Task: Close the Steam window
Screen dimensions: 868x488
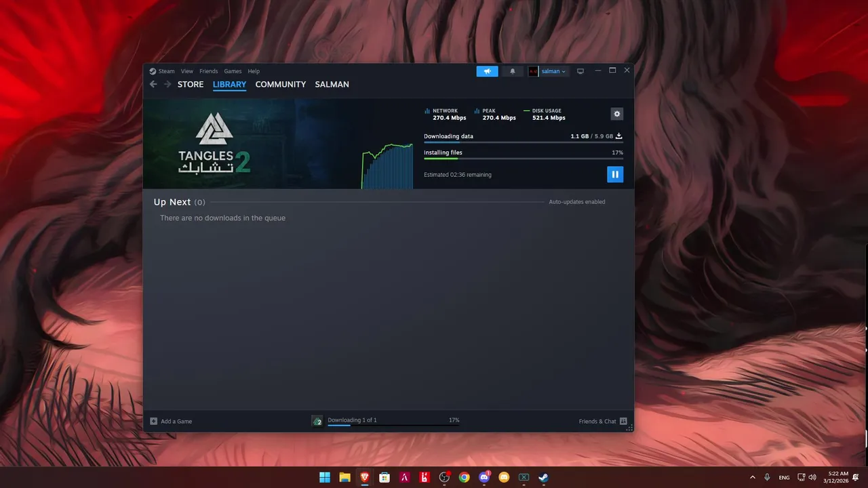Action: 627,70
